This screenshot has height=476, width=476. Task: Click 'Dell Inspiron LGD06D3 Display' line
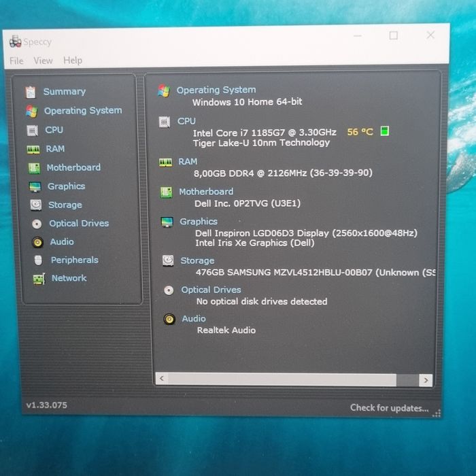point(306,233)
